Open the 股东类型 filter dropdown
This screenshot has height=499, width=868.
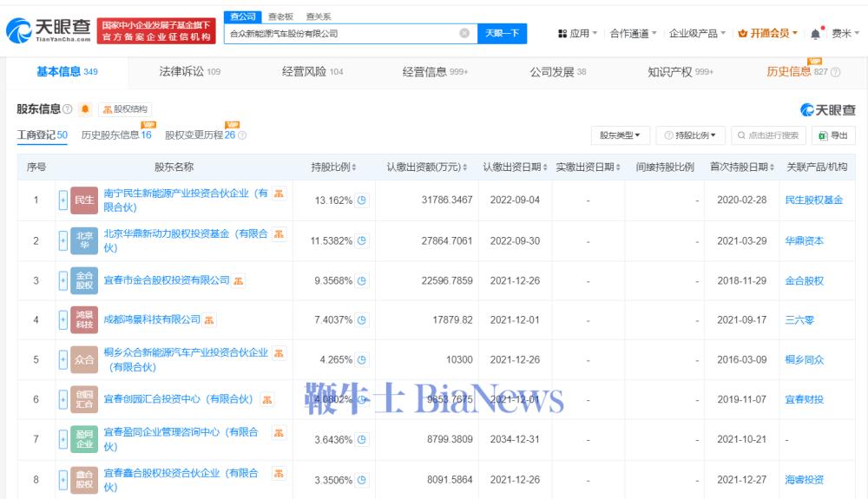620,135
